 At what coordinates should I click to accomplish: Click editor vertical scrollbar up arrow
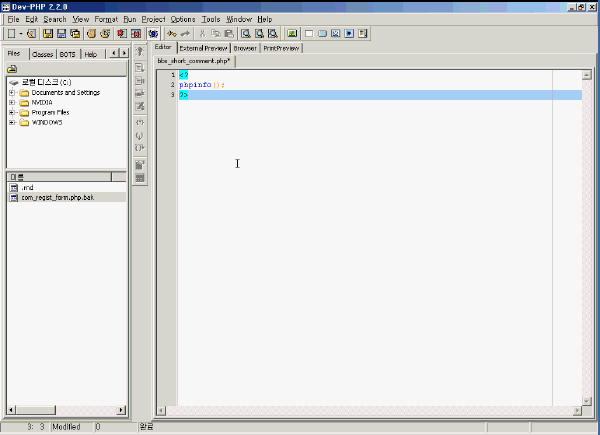(x=587, y=75)
